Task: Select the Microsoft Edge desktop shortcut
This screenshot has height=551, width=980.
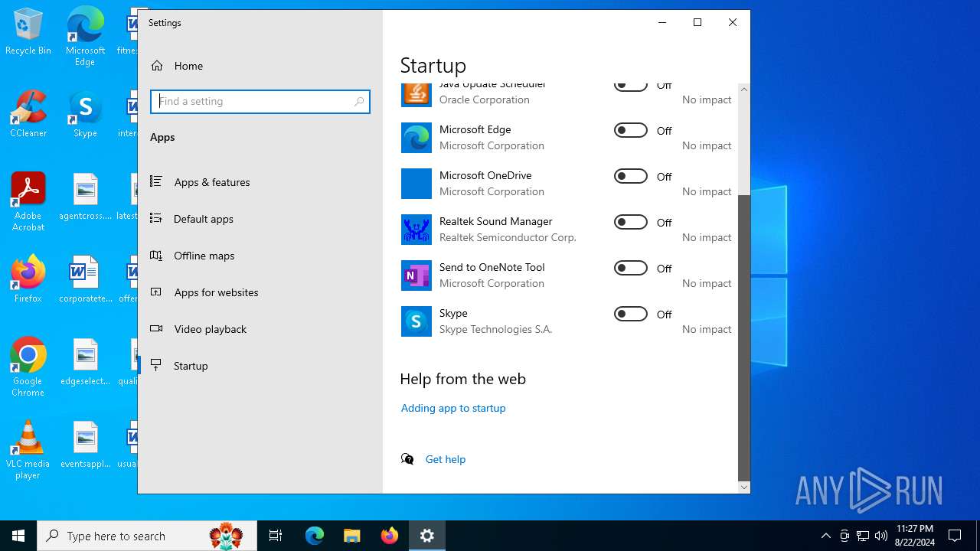Action: pos(85,37)
